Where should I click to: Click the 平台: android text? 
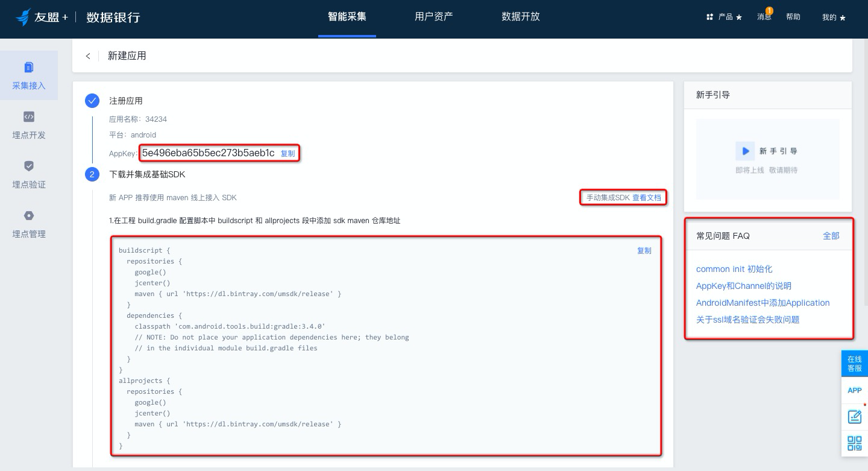pos(133,135)
